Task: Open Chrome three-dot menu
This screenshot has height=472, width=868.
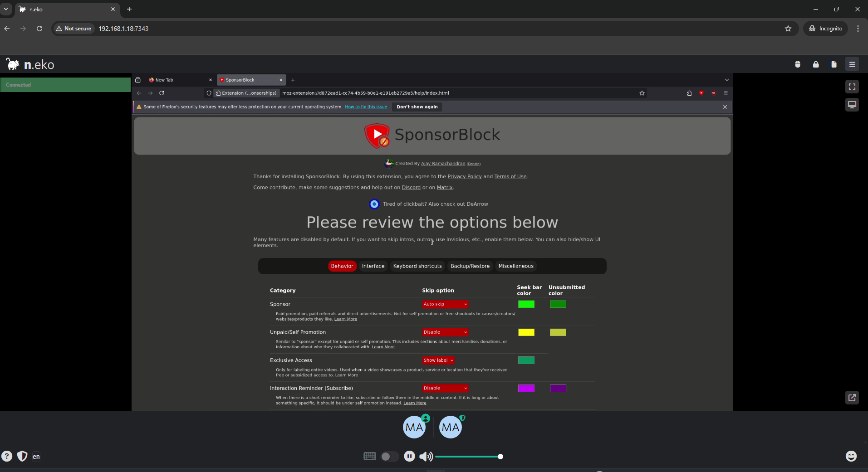Action: click(x=858, y=29)
